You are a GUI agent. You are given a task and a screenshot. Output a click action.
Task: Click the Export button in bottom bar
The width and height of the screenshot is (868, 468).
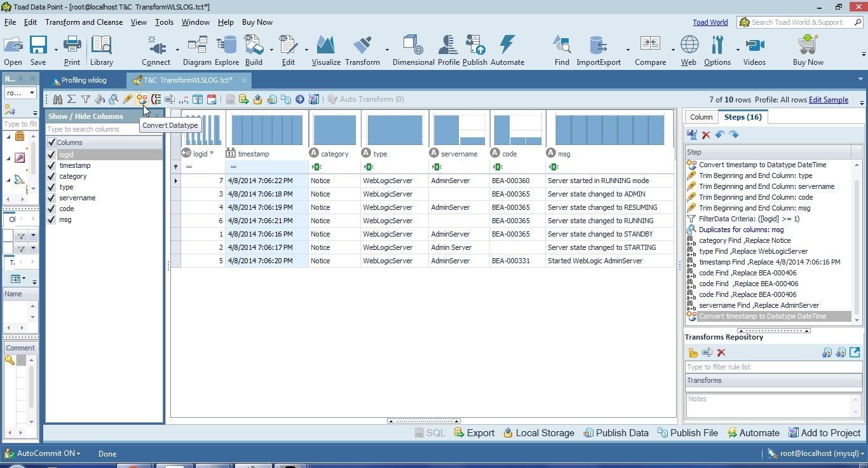pyautogui.click(x=474, y=433)
